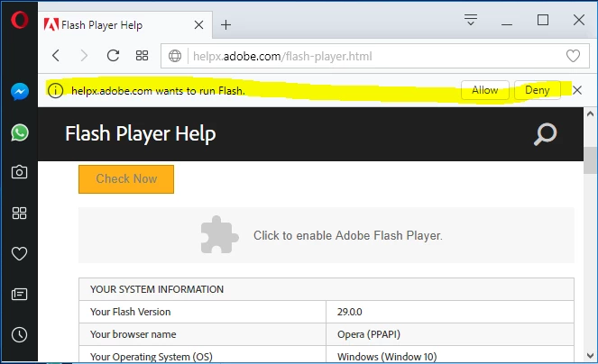Click the orange Check Now button
Image resolution: width=598 pixels, height=364 pixels.
coord(126,179)
